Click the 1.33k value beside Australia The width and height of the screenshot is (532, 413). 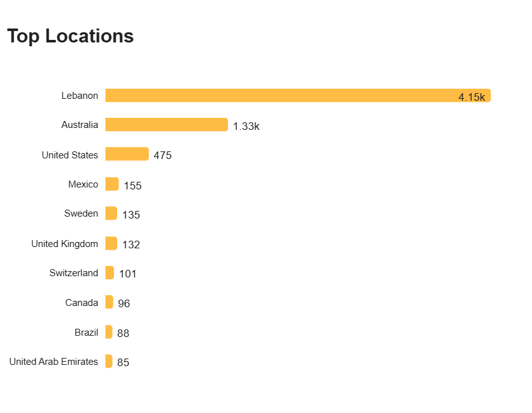tap(246, 126)
